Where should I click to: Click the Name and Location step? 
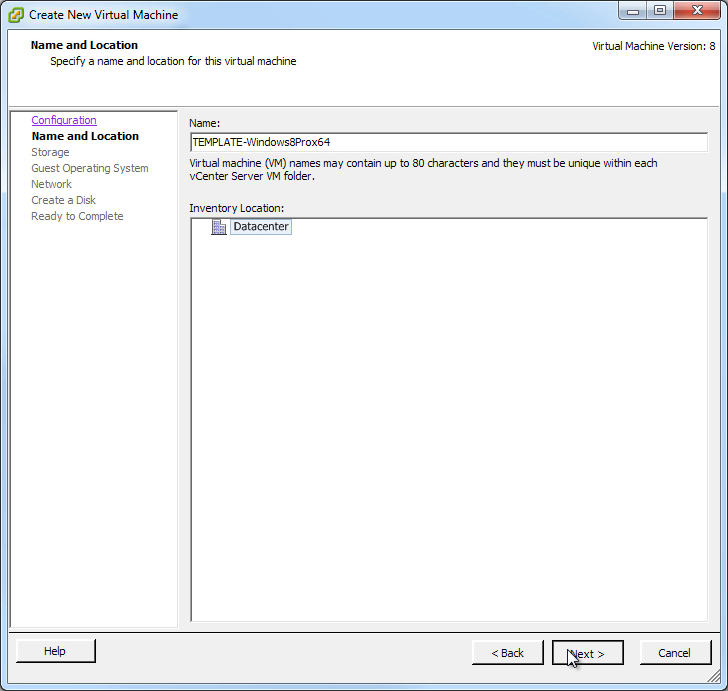point(85,136)
